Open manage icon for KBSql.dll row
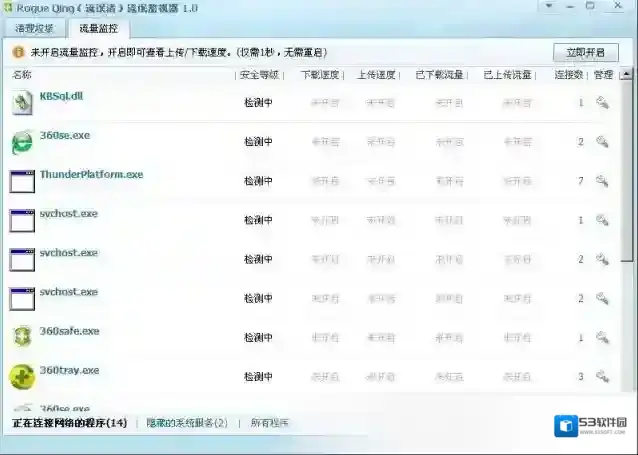The height and width of the screenshot is (455, 638). click(x=602, y=102)
